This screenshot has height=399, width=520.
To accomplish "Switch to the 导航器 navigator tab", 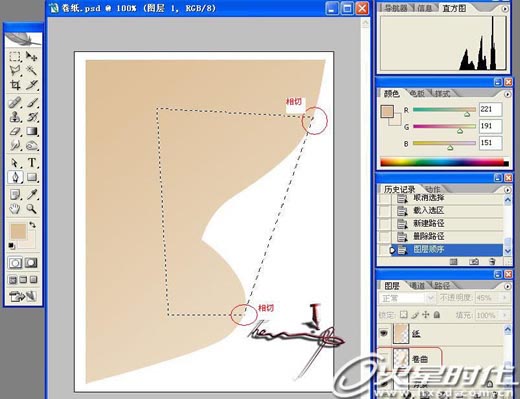I will pos(396,8).
